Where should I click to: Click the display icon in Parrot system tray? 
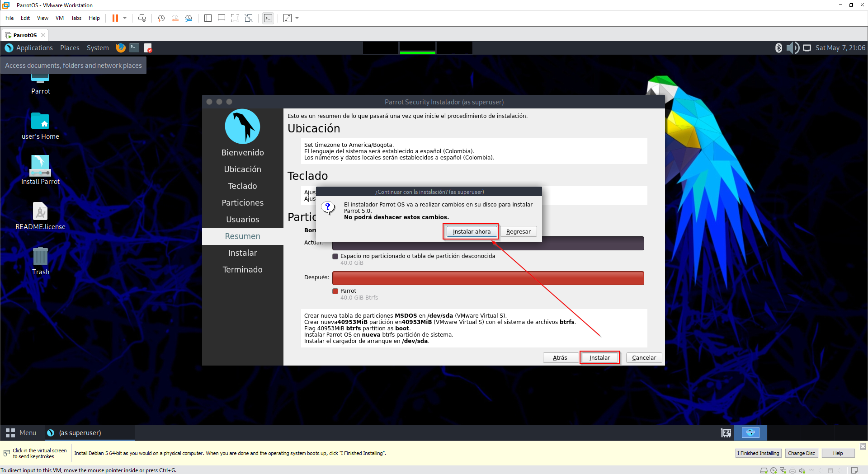(807, 48)
